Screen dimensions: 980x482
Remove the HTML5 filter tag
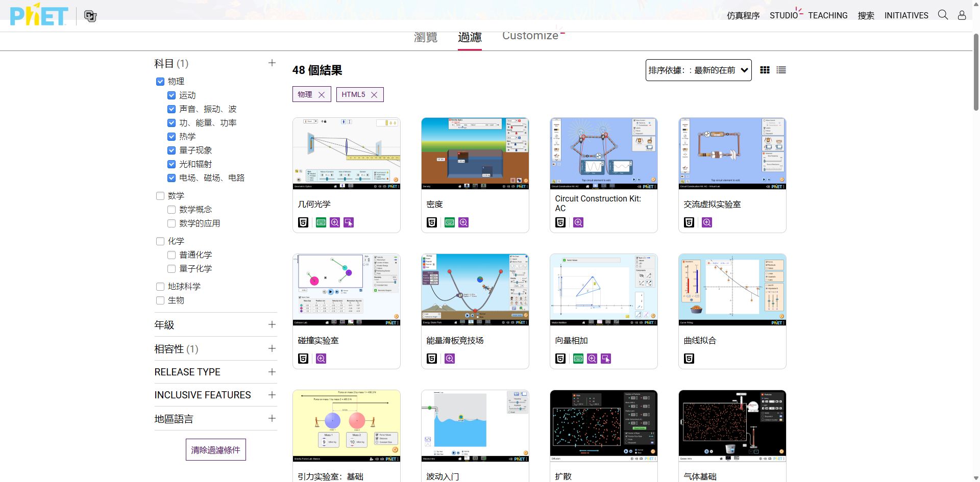[374, 95]
